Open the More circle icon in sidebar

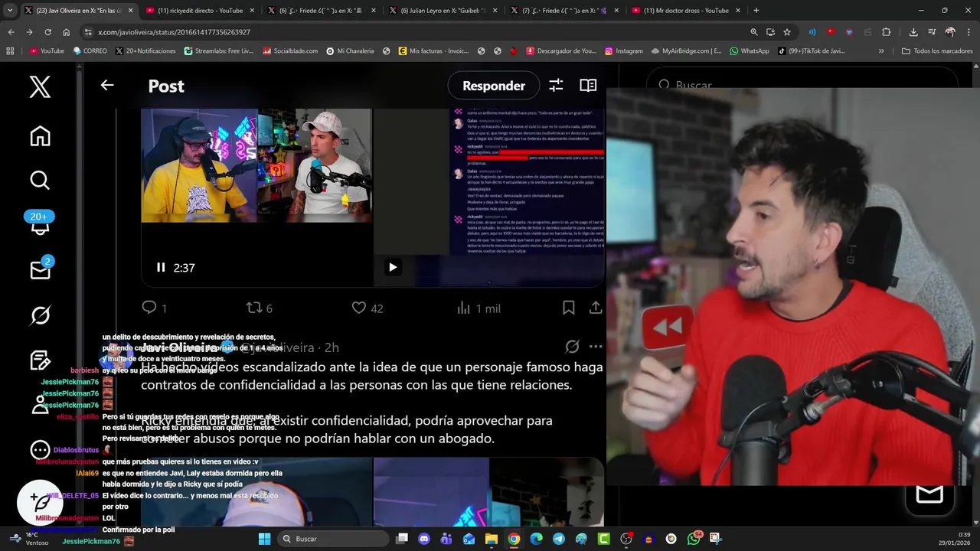[40, 451]
